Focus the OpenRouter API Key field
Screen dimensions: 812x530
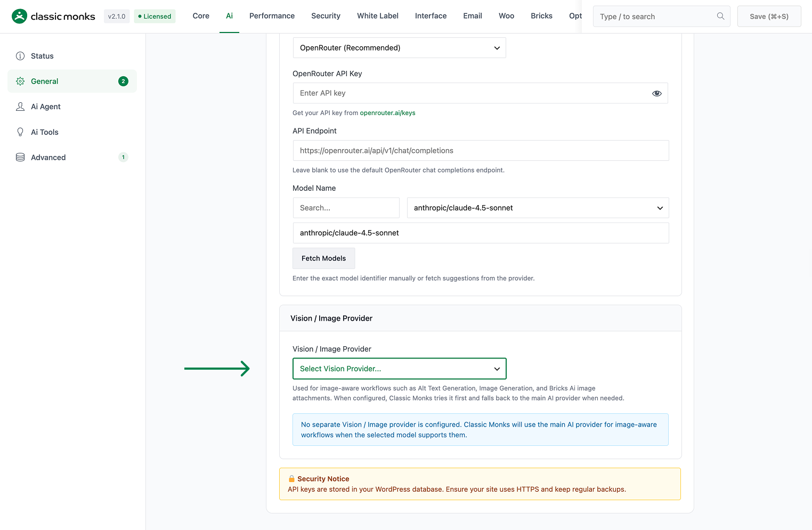tap(481, 93)
